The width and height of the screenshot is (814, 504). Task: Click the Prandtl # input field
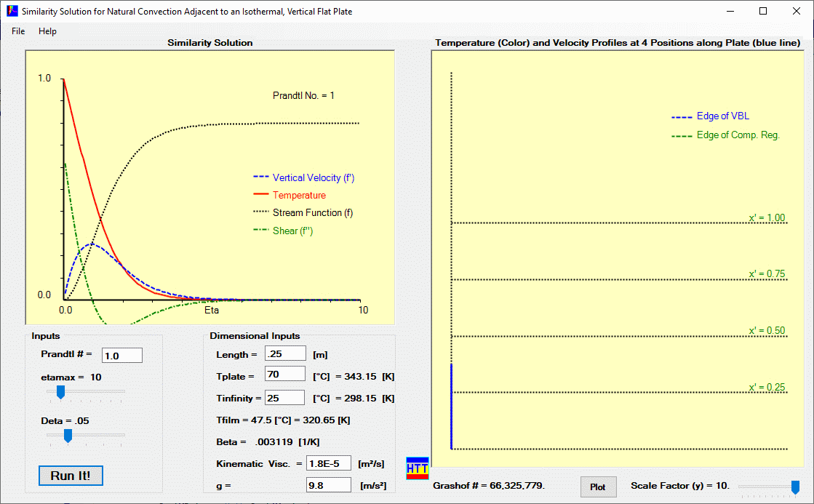click(x=122, y=356)
